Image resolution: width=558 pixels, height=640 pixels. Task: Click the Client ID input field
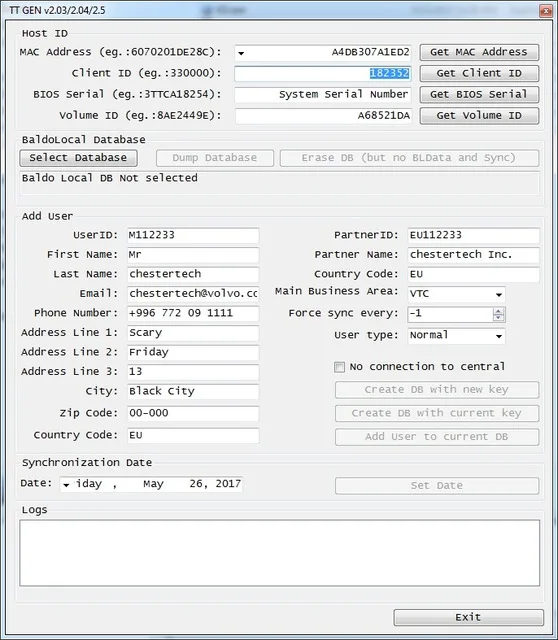click(x=323, y=73)
